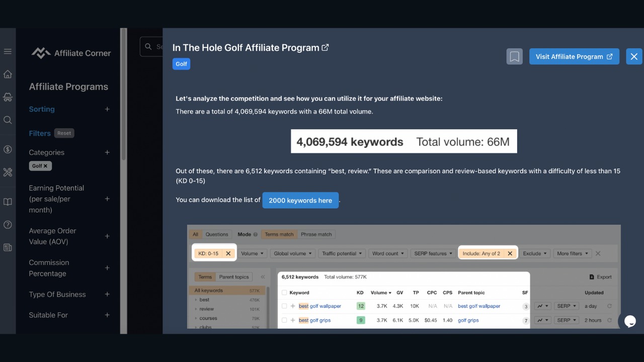
Task: Remove the Golf category filter chip
Action: [45, 166]
